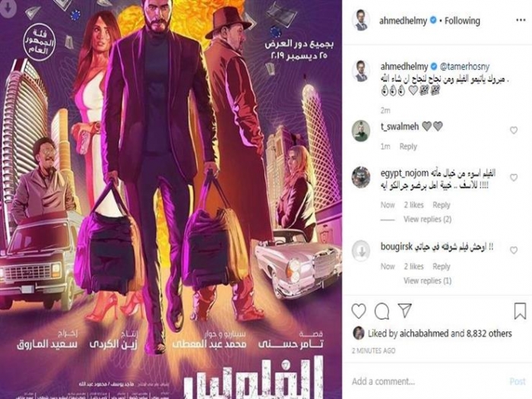Click the Following status in header

pyautogui.click(x=462, y=21)
